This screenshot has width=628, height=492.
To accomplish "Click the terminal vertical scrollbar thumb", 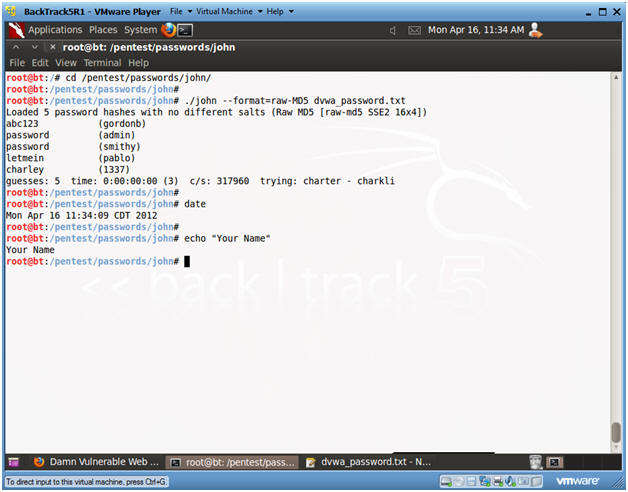I will click(x=616, y=433).
